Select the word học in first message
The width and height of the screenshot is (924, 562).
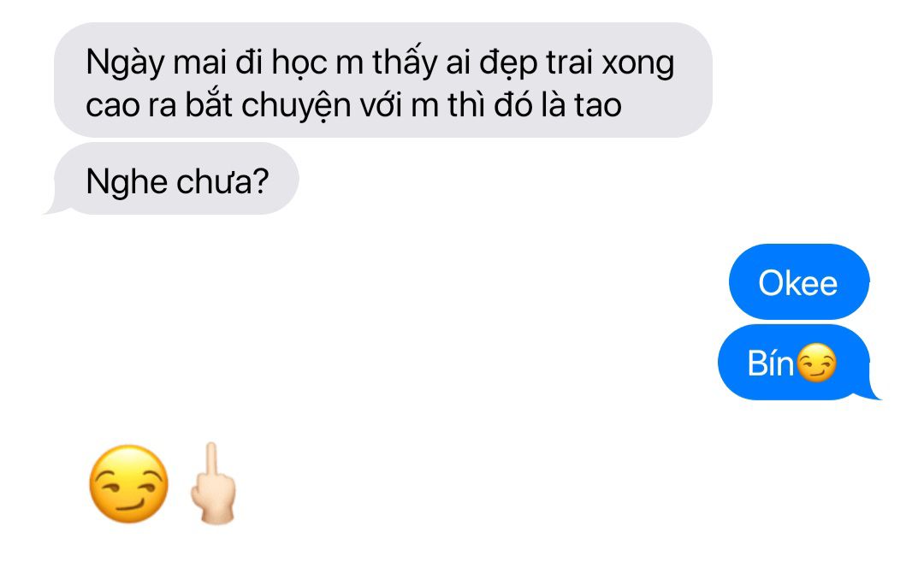pyautogui.click(x=299, y=63)
